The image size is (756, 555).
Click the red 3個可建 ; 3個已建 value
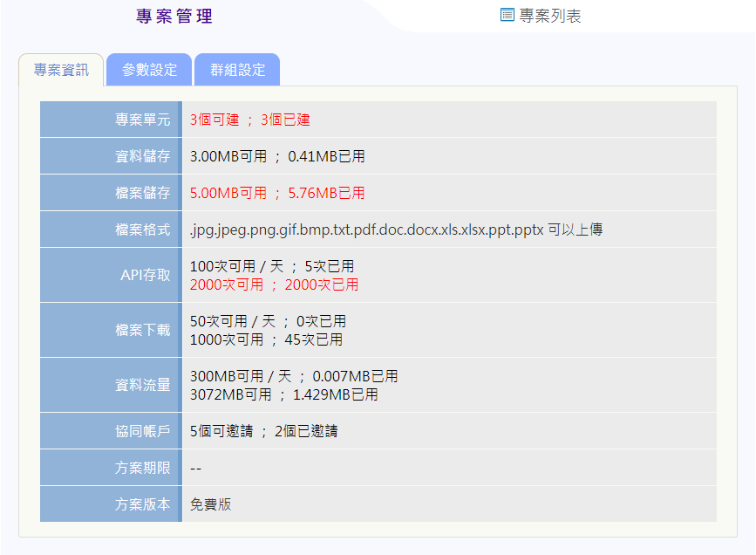(x=249, y=120)
